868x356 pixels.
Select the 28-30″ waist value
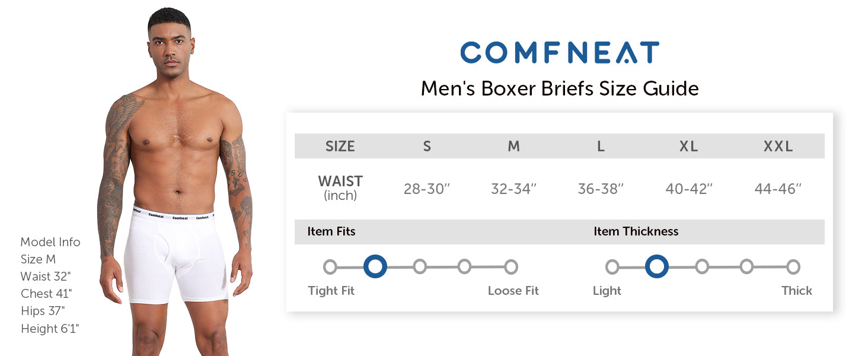pyautogui.click(x=427, y=189)
